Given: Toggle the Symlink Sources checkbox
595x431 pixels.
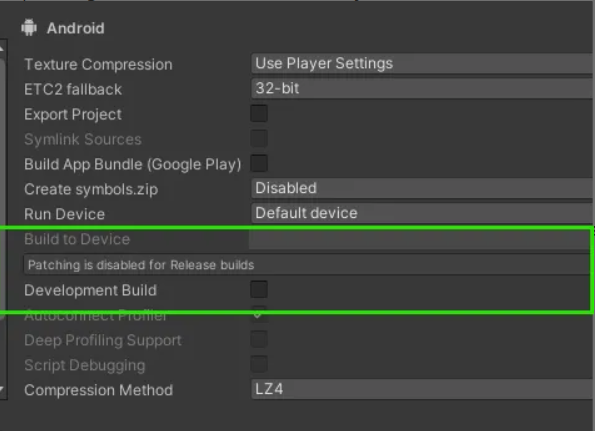Looking at the screenshot, I should (x=259, y=138).
